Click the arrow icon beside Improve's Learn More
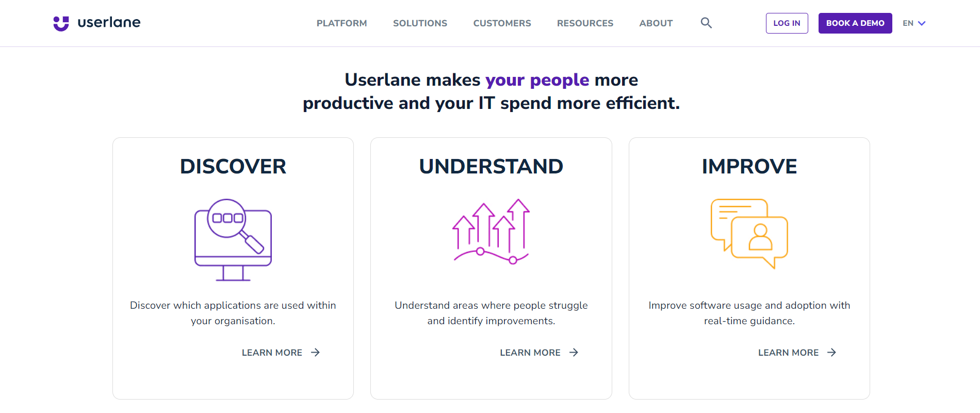 [x=831, y=352]
